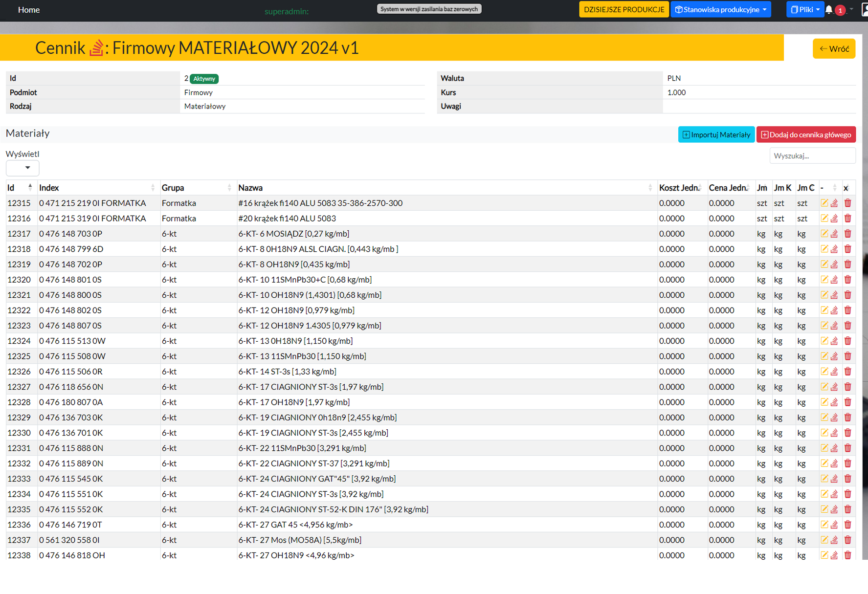Image resolution: width=868 pixels, height=594 pixels.
Task: Click the red stack icon in row 12320
Action: point(834,280)
